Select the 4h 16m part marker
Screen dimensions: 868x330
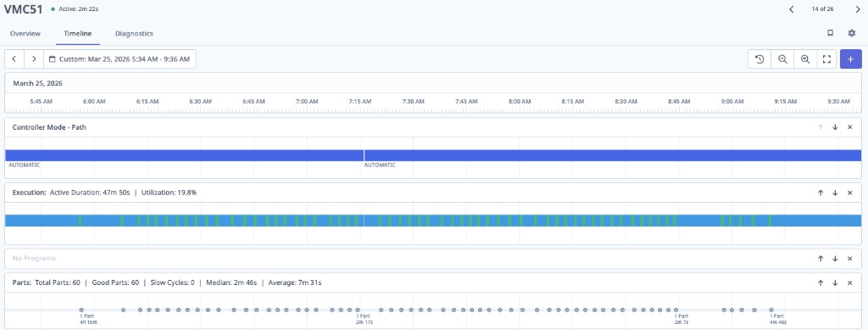(81, 310)
